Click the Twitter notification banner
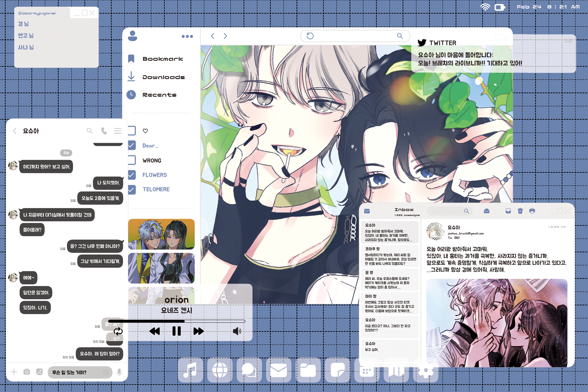 tap(493, 54)
